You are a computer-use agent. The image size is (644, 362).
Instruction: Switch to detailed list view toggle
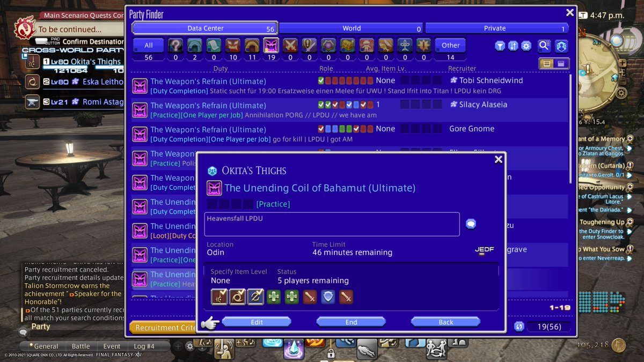(546, 64)
